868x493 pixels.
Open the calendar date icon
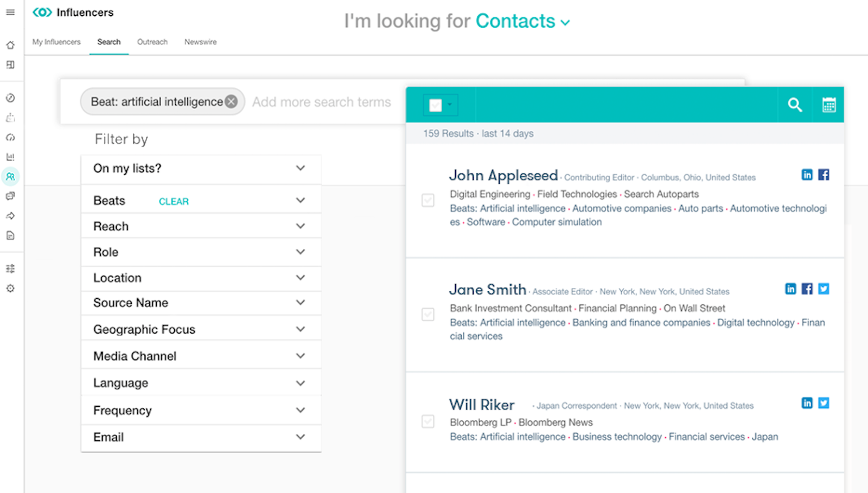pos(829,105)
